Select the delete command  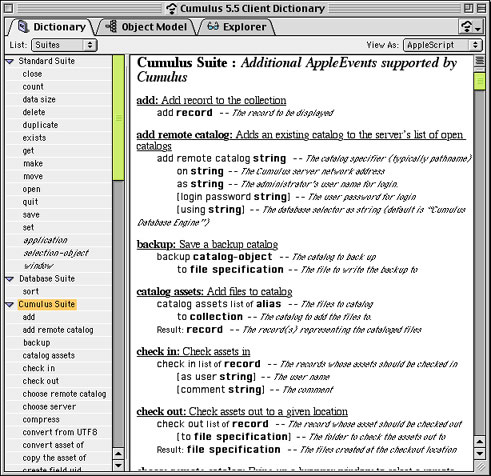(x=34, y=112)
